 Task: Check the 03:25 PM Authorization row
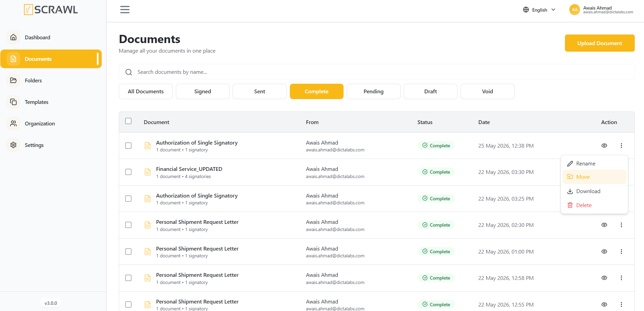(128, 199)
